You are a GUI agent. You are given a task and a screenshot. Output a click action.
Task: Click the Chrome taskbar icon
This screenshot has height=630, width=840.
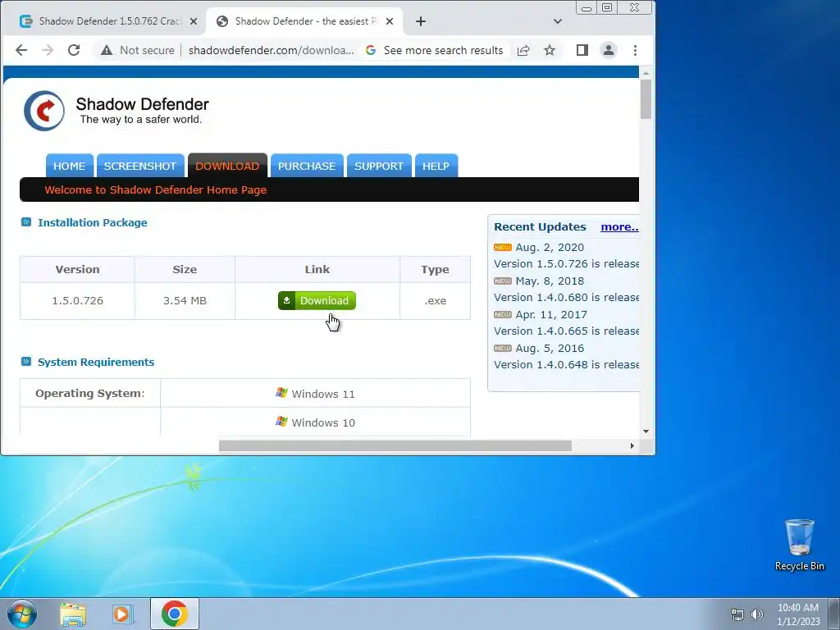[x=174, y=614]
